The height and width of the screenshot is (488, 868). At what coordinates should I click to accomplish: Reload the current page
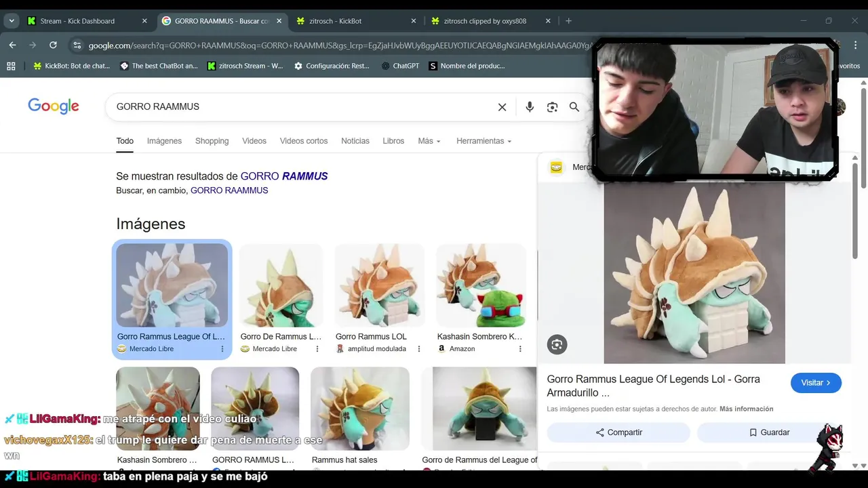click(53, 45)
